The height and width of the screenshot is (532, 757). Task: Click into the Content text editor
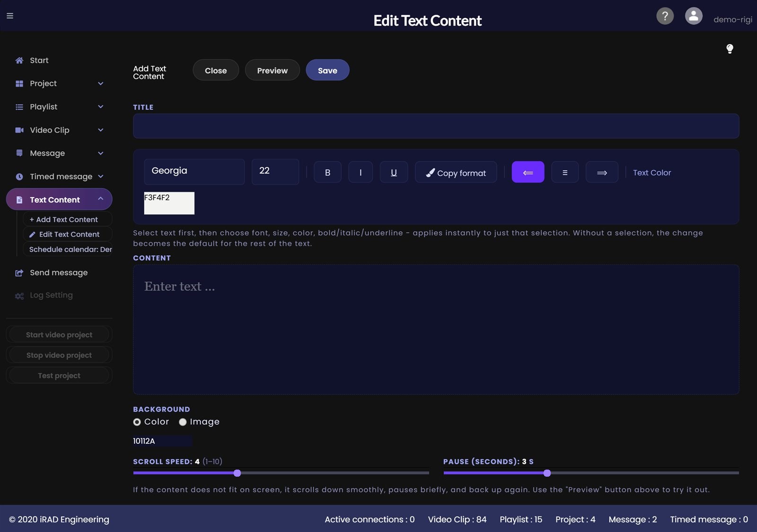click(436, 330)
